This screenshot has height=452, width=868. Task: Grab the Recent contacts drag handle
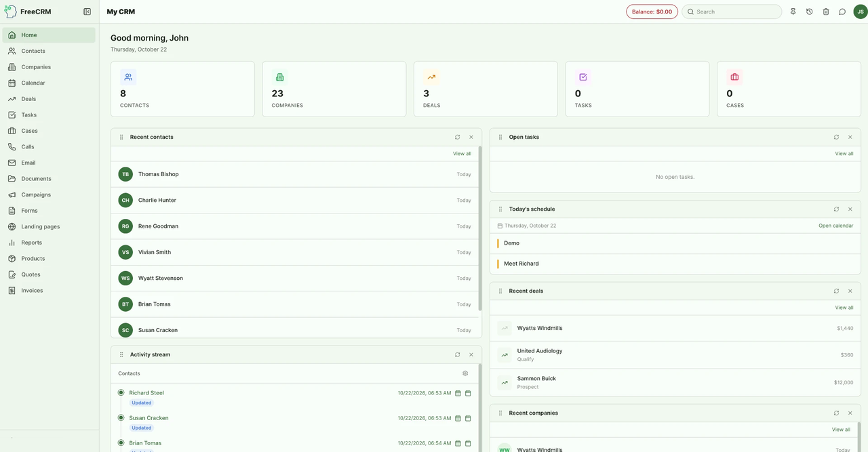pos(121,137)
